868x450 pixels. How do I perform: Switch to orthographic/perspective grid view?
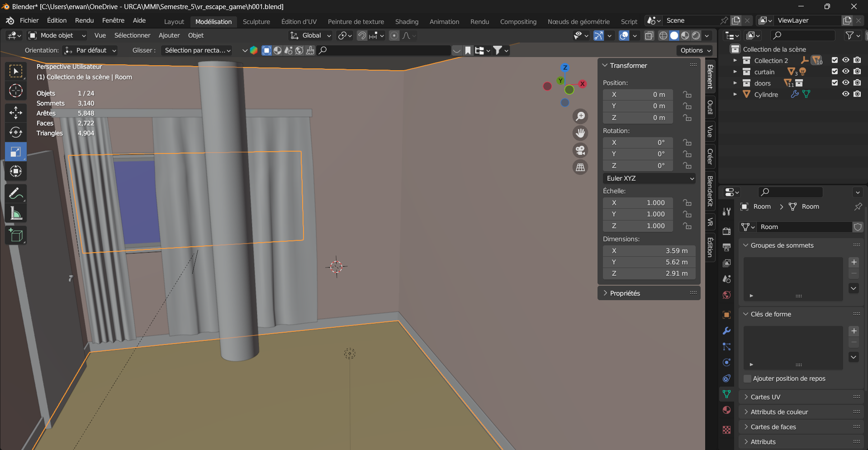pyautogui.click(x=580, y=168)
